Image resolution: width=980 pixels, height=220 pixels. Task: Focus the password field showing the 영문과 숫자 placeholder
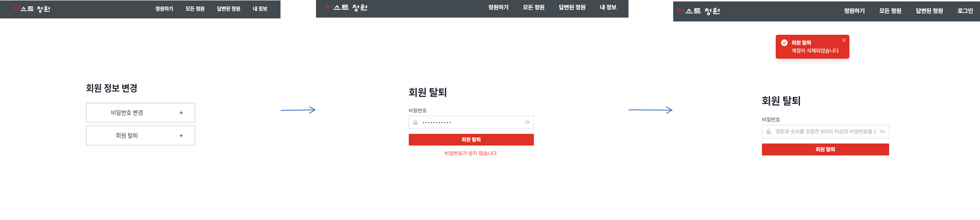pos(824,131)
